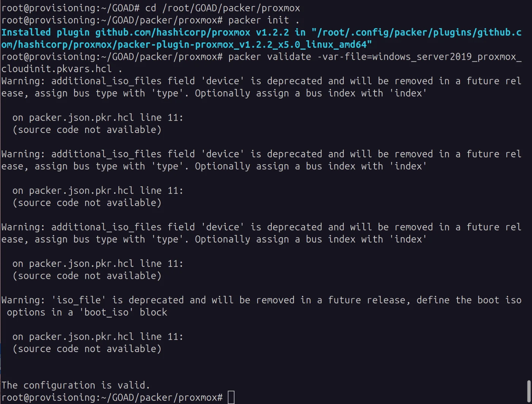Click the "cloudinit.pkvars.hcl" filename text
The image size is (532, 404).
tap(56, 69)
